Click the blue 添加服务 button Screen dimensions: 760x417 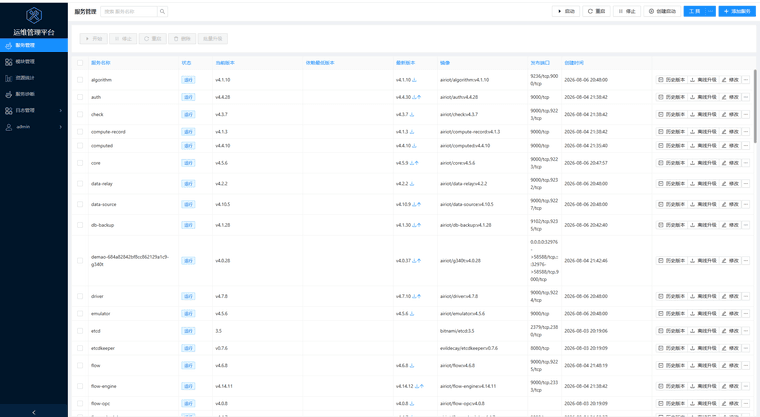pos(737,11)
